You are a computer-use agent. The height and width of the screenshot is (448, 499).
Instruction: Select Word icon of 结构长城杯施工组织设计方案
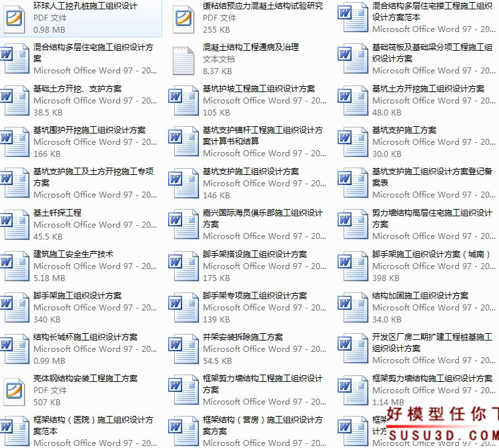(15, 349)
